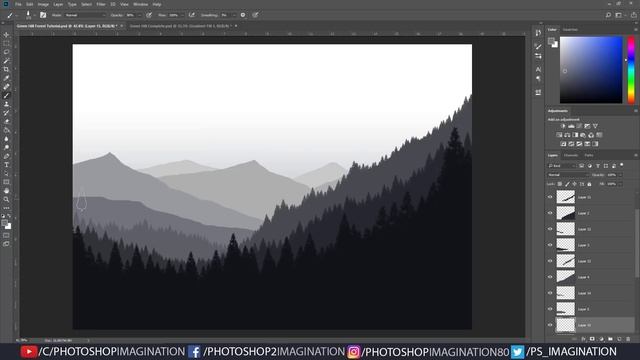Open the layer Opacity dropdown arrow
This screenshot has height=360, width=640.
pos(620,175)
